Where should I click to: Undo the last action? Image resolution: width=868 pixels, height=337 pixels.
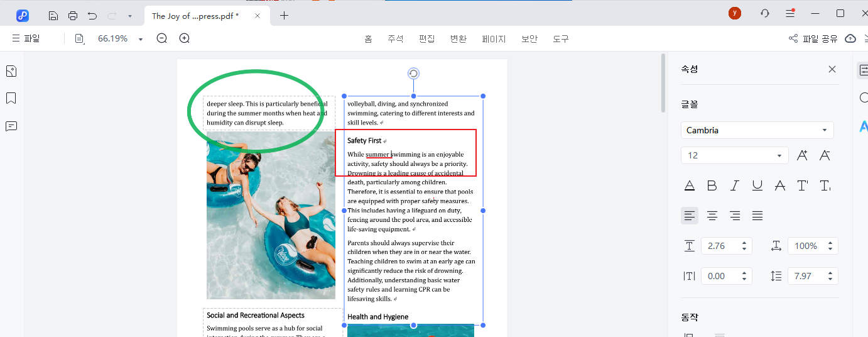pos(92,16)
